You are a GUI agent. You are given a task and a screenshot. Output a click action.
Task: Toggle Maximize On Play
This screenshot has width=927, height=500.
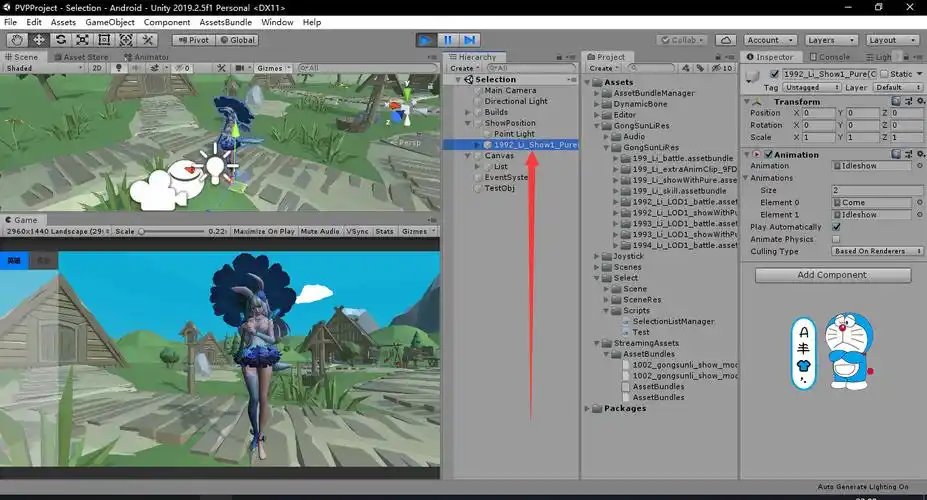[x=264, y=231]
